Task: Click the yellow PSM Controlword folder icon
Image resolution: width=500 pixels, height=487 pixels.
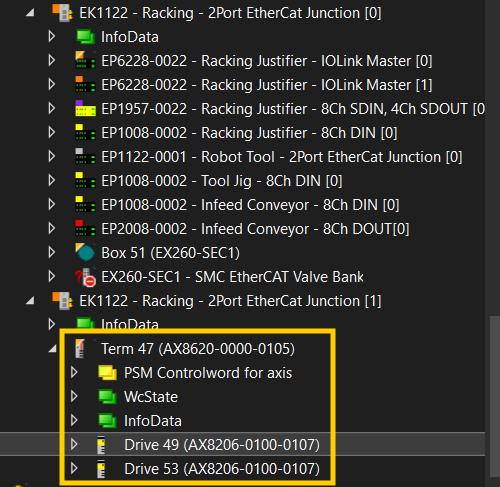Action: tap(107, 373)
